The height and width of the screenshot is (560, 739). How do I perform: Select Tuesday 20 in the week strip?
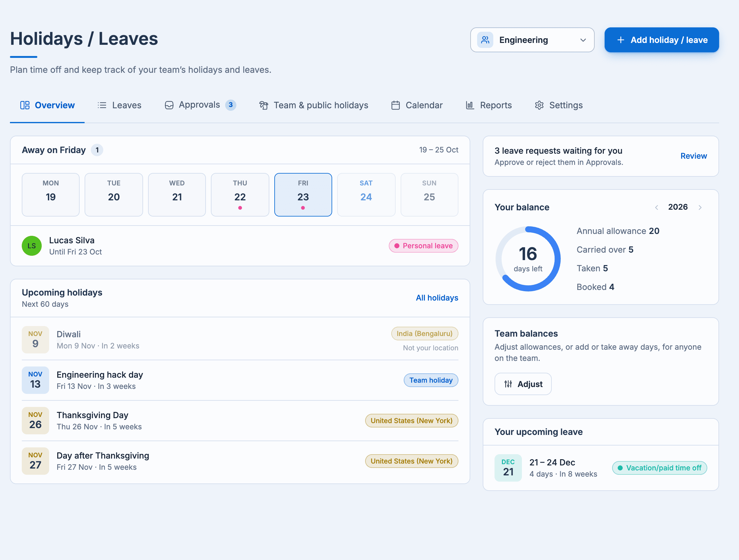114,194
